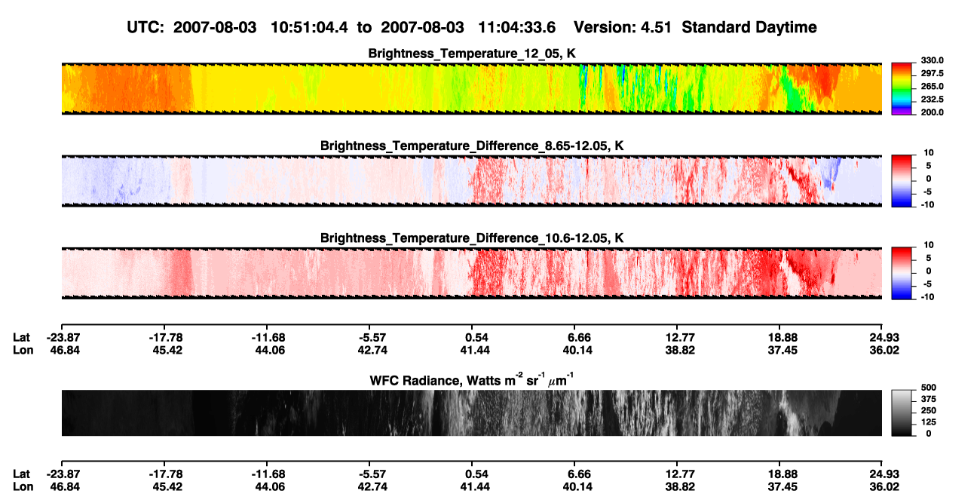Click the brightness temperature 12.05 image strip
Image resolution: width=980 pixels, height=503 pixels.
pyautogui.click(x=471, y=88)
